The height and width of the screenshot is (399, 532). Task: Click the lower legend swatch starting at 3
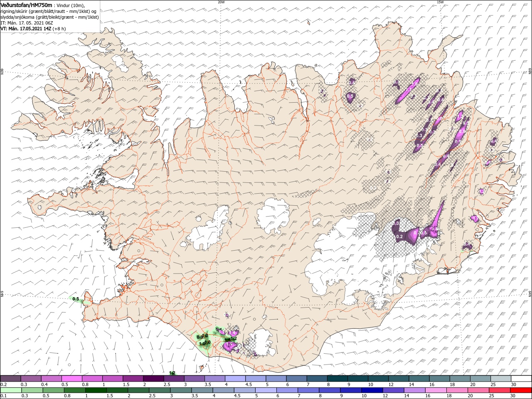[x=181, y=390]
